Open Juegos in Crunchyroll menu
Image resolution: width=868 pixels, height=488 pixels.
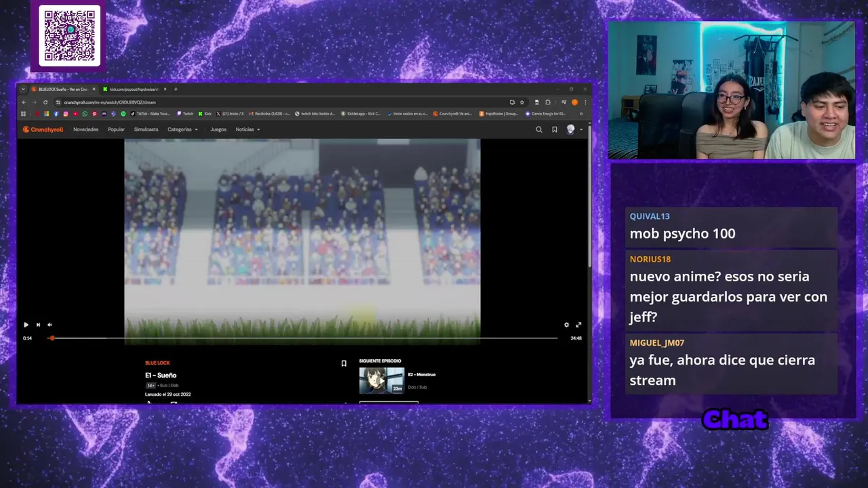[218, 129]
